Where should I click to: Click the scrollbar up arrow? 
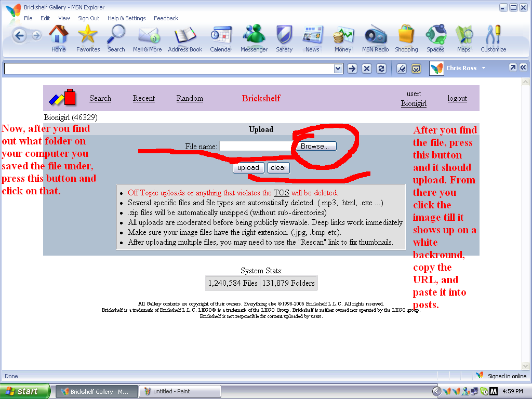[525, 82]
